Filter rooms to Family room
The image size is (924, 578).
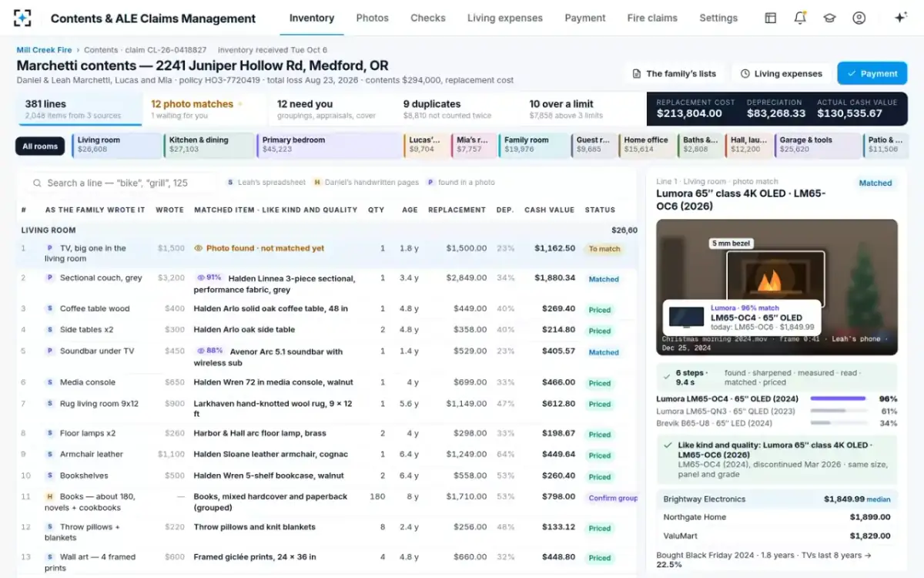tap(534, 145)
